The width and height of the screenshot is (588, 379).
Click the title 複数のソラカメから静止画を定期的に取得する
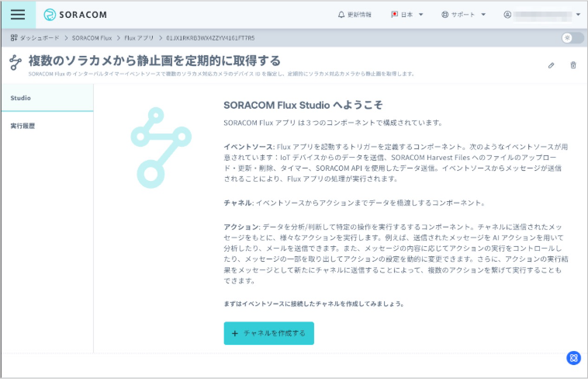[154, 61]
